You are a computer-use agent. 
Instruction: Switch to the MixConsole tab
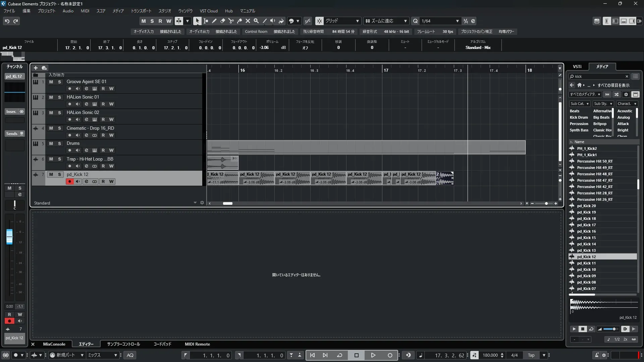[54, 344]
